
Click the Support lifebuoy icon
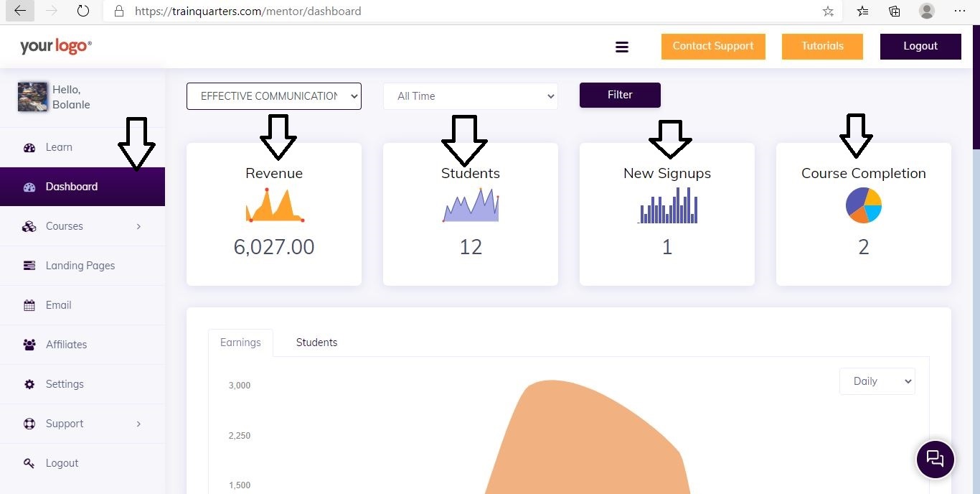point(29,424)
